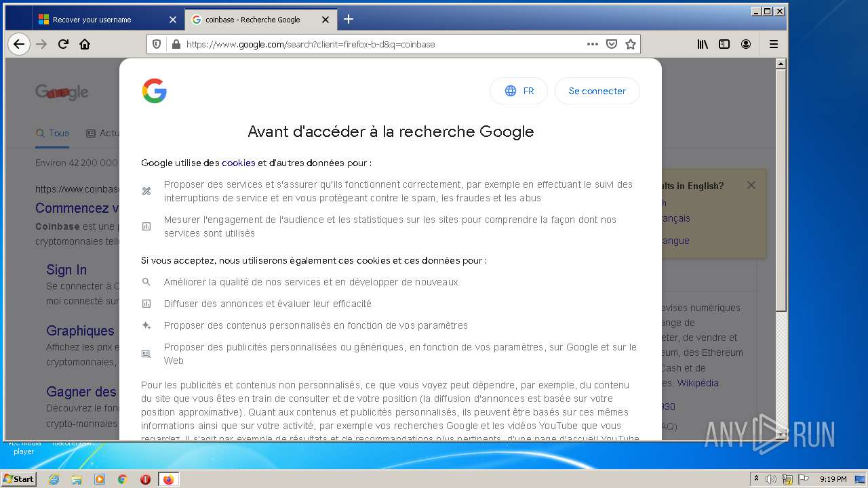Image resolution: width=868 pixels, height=488 pixels.
Task: Open the volume speaker tray icon
Action: click(x=771, y=479)
